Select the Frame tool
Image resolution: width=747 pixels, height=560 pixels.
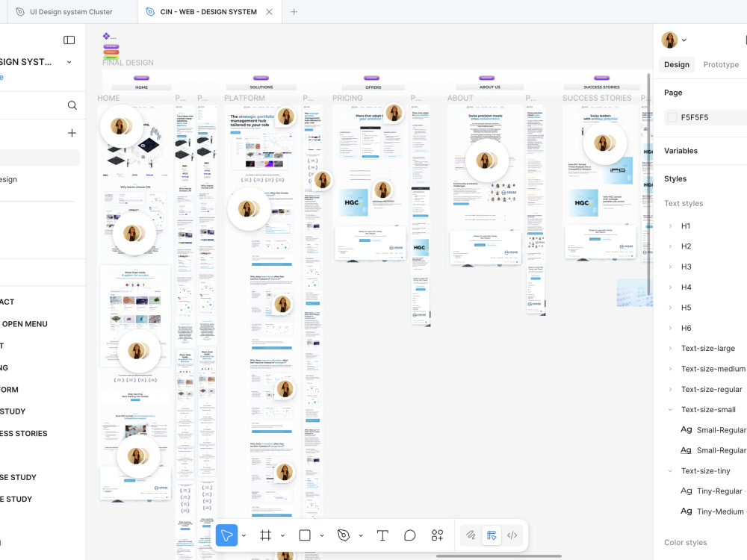click(265, 535)
